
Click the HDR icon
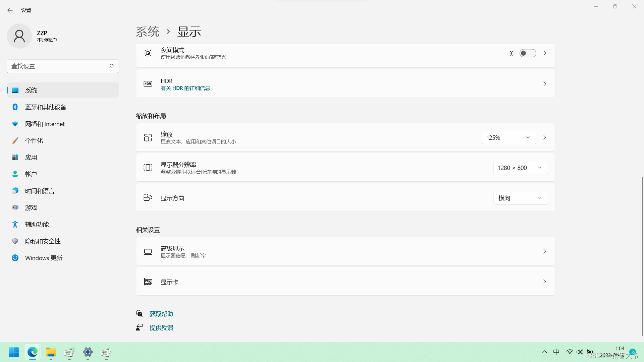[x=148, y=84]
